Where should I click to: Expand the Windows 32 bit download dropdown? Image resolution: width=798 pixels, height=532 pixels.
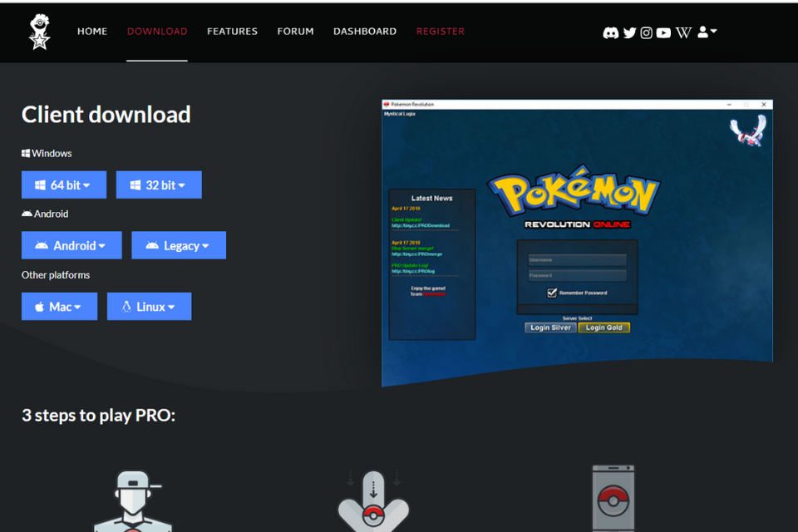coord(159,185)
